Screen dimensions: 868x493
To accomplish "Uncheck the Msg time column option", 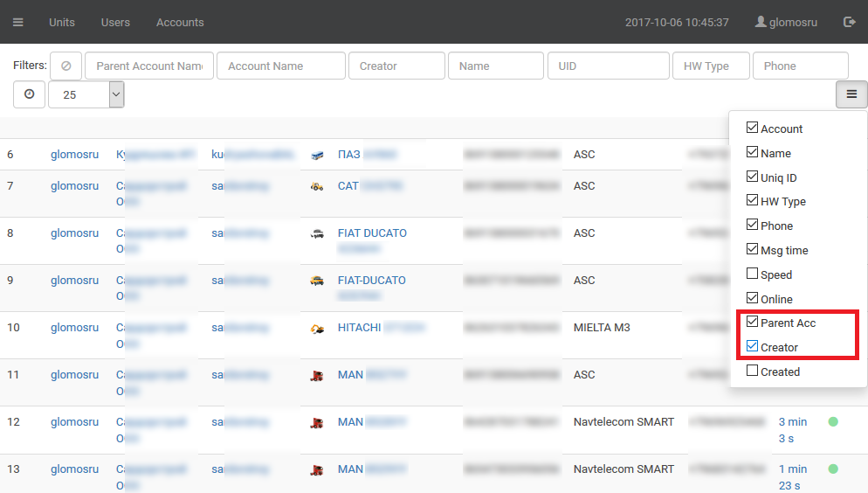I will pyautogui.click(x=752, y=250).
